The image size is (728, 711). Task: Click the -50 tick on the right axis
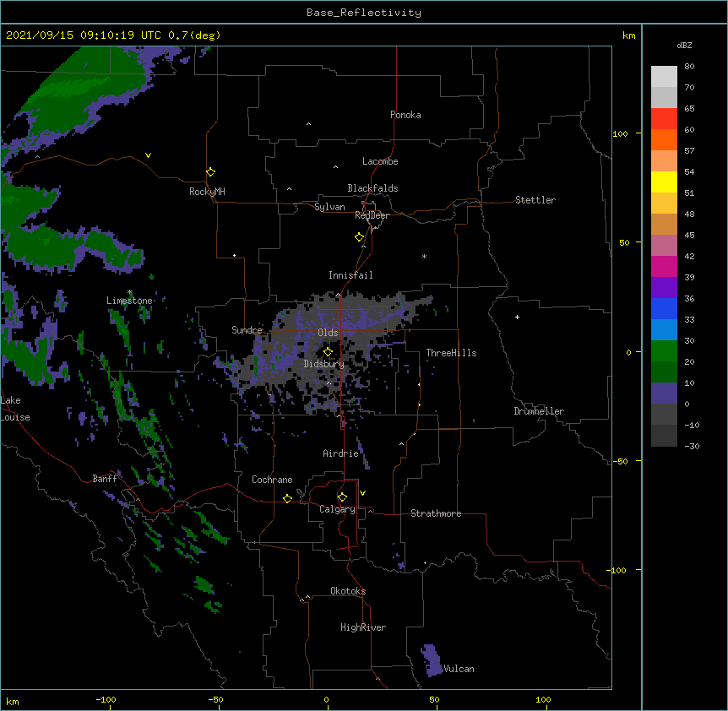[620, 461]
